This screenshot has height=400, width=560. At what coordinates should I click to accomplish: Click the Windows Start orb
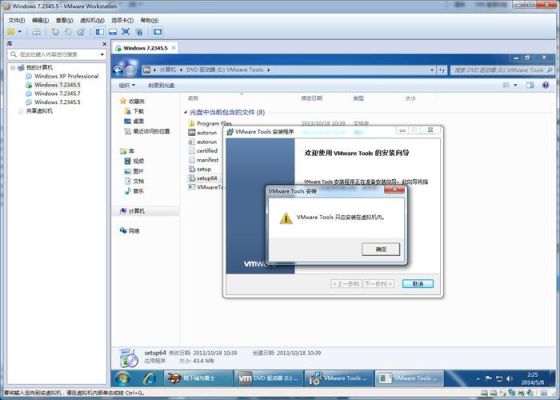pos(122,378)
